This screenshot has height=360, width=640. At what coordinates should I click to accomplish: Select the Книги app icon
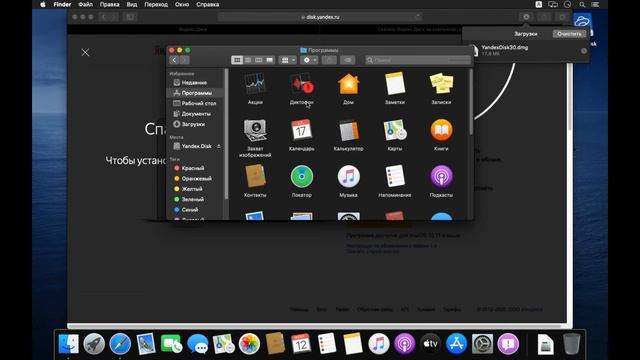point(441,130)
